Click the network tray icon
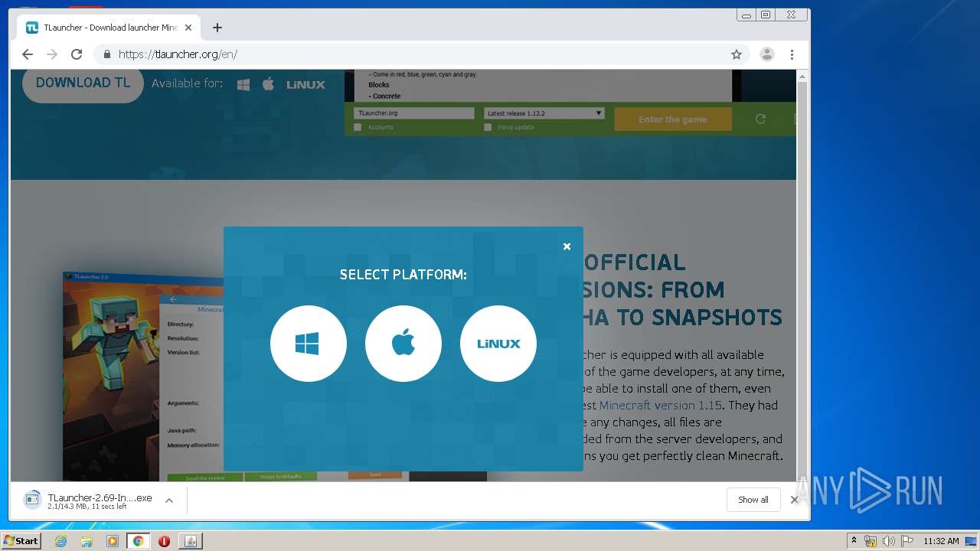Screen dimensions: 980x551 pyautogui.click(x=871, y=541)
